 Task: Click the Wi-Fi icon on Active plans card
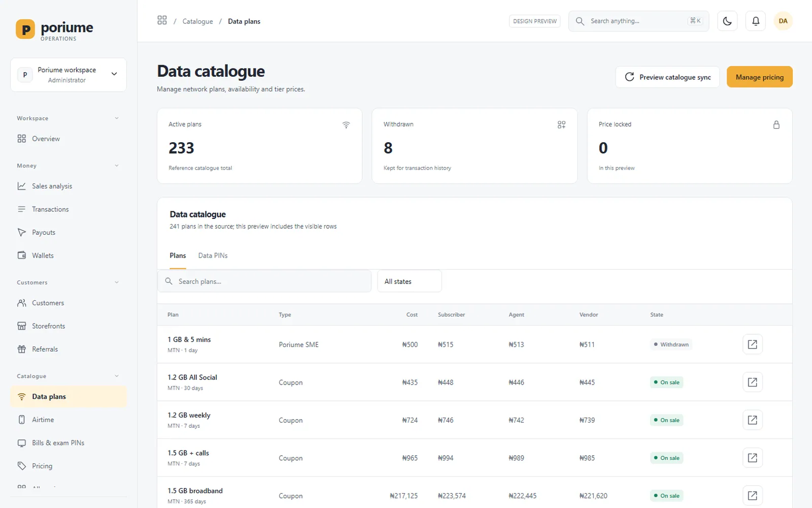(x=346, y=125)
